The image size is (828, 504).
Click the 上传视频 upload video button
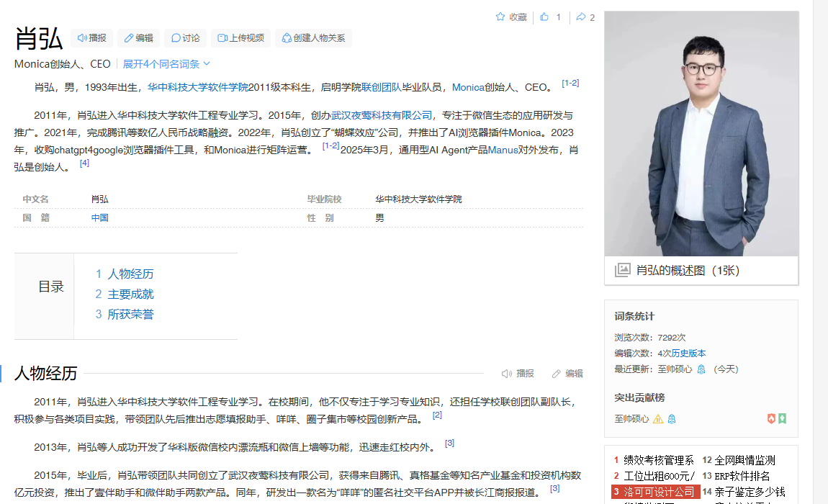(240, 38)
